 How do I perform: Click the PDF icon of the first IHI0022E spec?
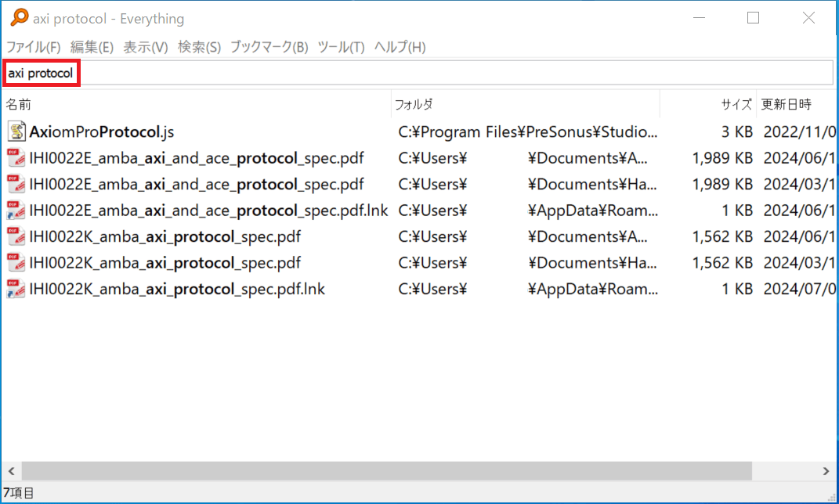coord(16,158)
